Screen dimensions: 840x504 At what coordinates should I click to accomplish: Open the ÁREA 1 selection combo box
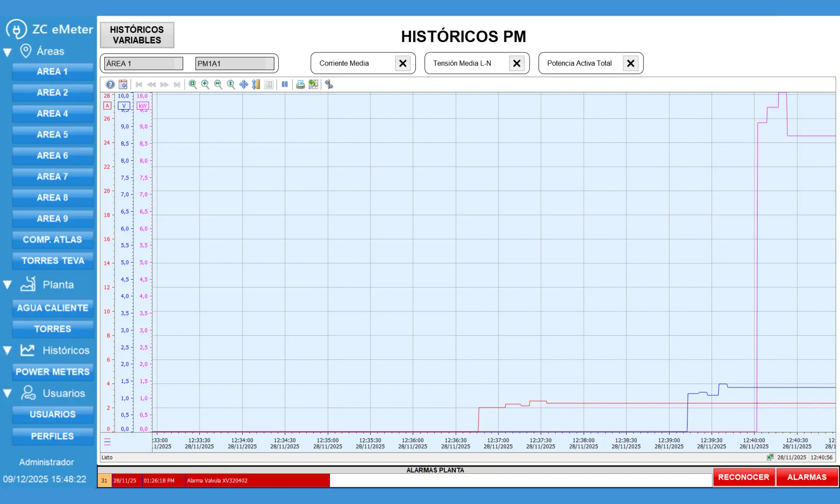[x=143, y=63]
